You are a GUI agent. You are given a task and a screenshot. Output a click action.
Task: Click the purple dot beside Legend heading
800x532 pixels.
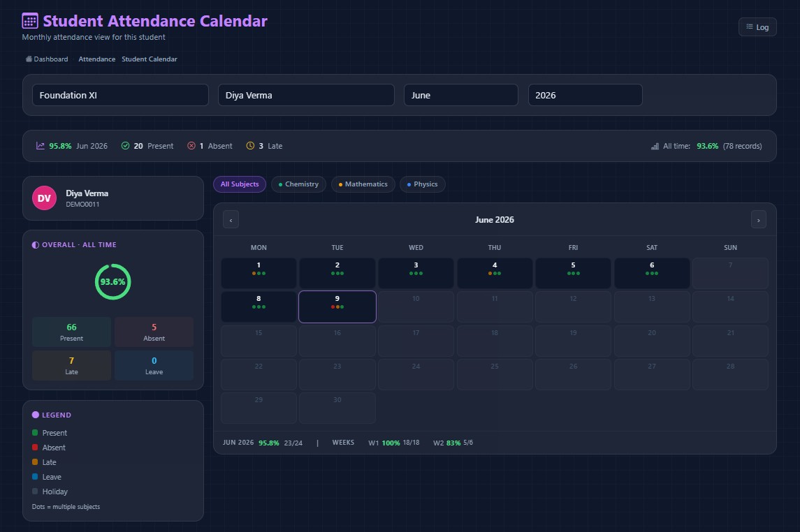35,415
